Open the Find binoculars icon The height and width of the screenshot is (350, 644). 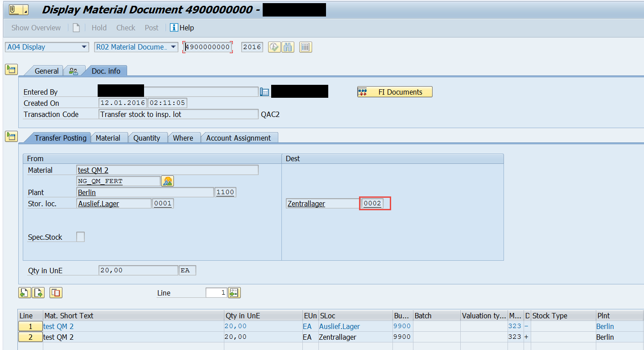pos(288,47)
